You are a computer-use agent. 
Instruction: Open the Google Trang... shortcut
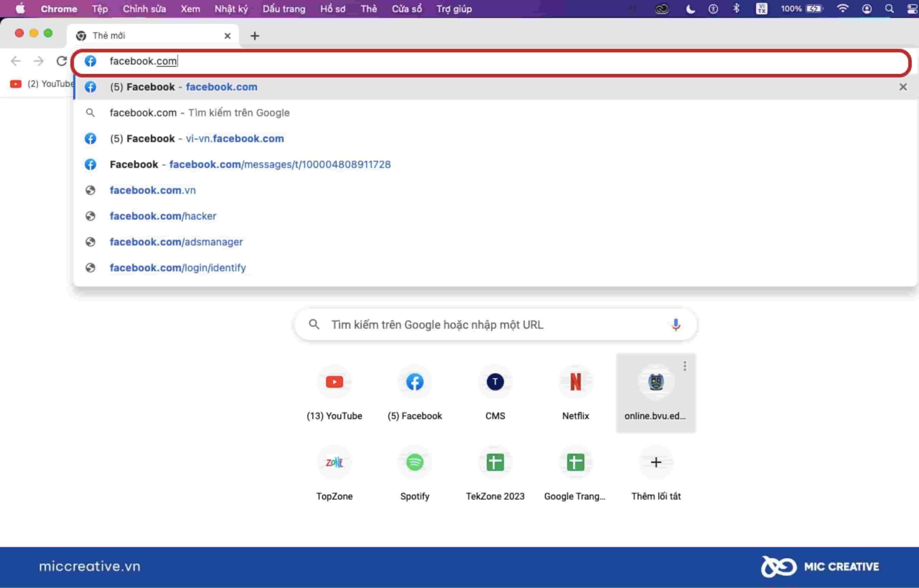click(x=575, y=473)
